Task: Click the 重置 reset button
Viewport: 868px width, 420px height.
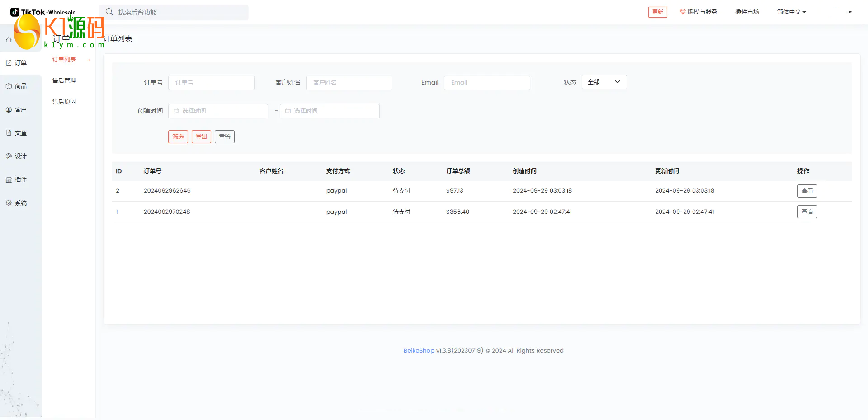Action: [x=224, y=137]
